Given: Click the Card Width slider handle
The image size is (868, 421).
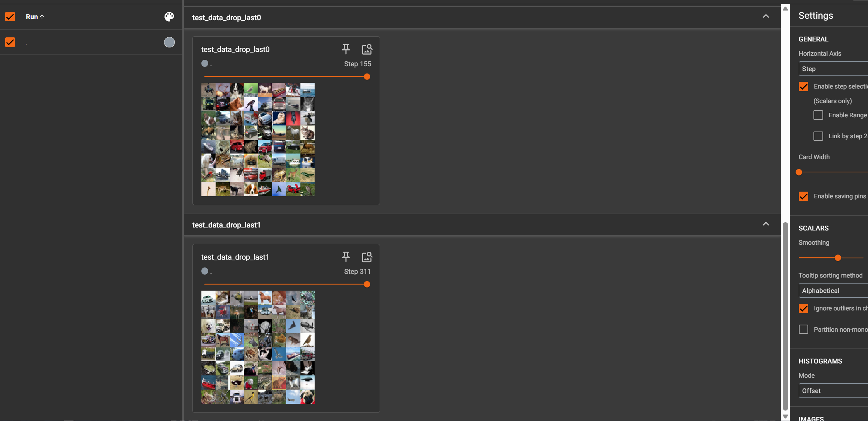Looking at the screenshot, I should [x=799, y=172].
